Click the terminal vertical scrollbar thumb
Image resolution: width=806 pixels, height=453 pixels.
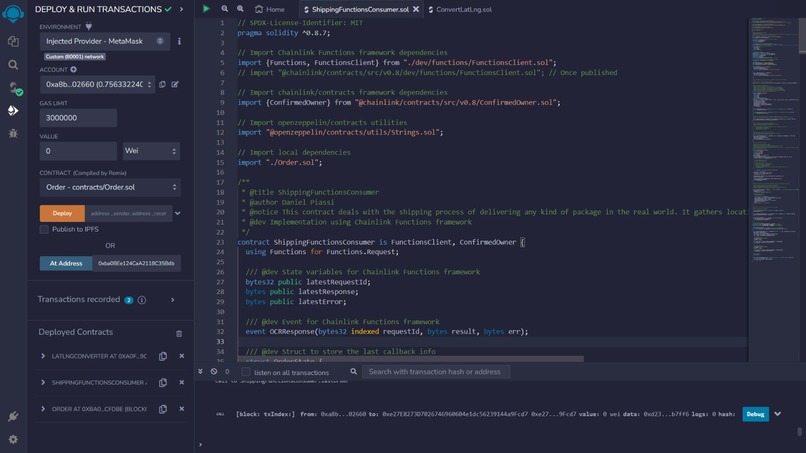799,431
